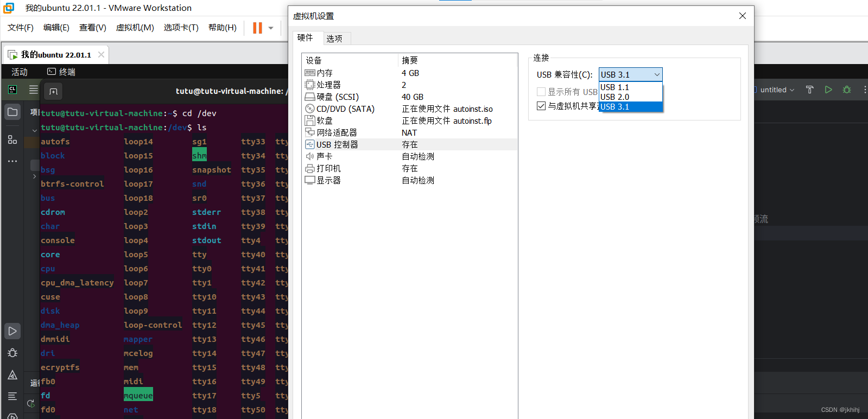The height and width of the screenshot is (419, 868).
Task: Choose USB 1.1 from the dropdown list
Action: point(630,87)
